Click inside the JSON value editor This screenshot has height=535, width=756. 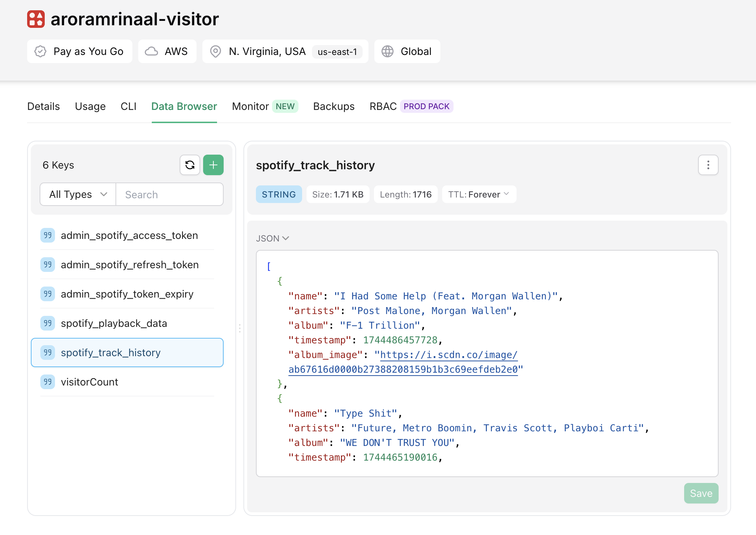tap(487, 364)
